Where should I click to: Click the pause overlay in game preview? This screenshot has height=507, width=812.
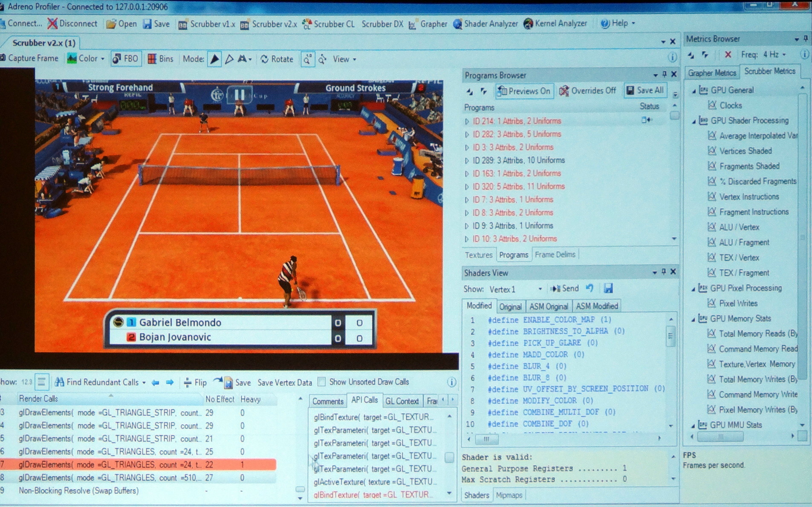coord(240,94)
